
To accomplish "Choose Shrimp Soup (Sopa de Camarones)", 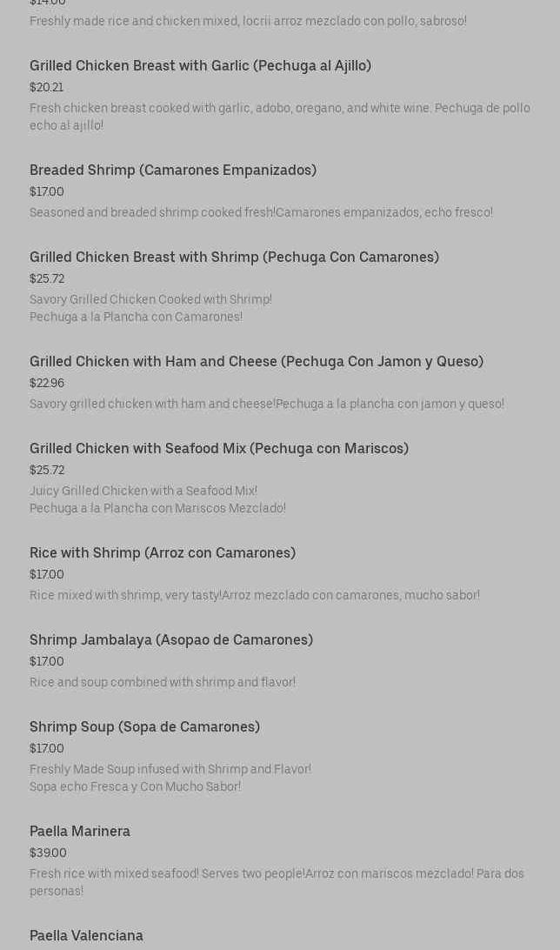I will coord(144,727).
